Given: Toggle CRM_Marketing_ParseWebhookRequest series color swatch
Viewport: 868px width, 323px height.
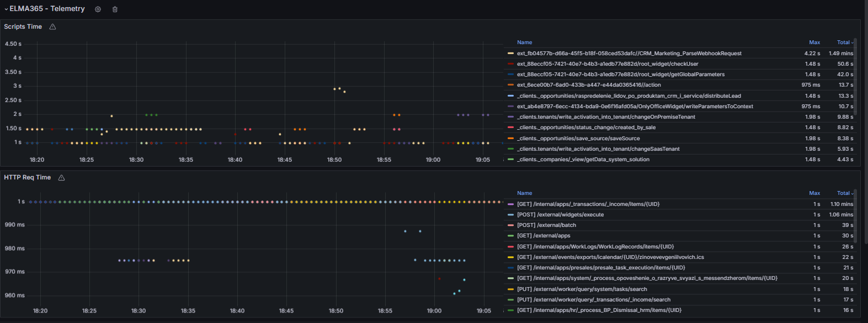Looking at the screenshot, I should coord(510,54).
